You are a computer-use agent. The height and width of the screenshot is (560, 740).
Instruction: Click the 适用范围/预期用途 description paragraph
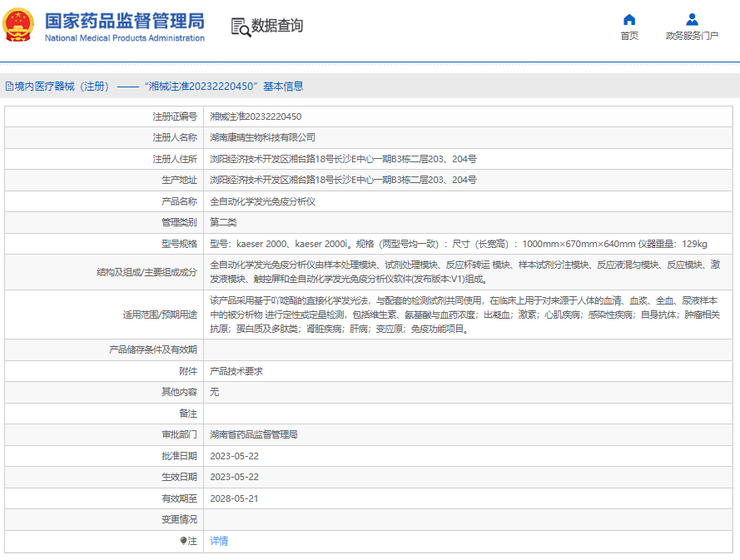pos(464,315)
